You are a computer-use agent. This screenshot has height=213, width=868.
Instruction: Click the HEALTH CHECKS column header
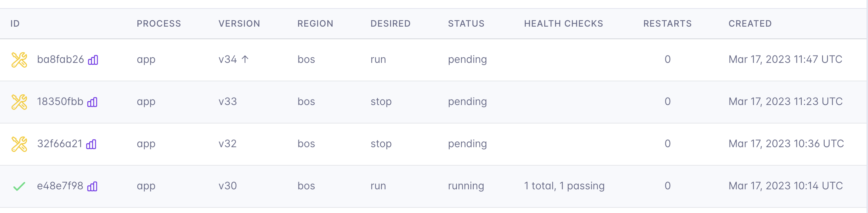564,24
